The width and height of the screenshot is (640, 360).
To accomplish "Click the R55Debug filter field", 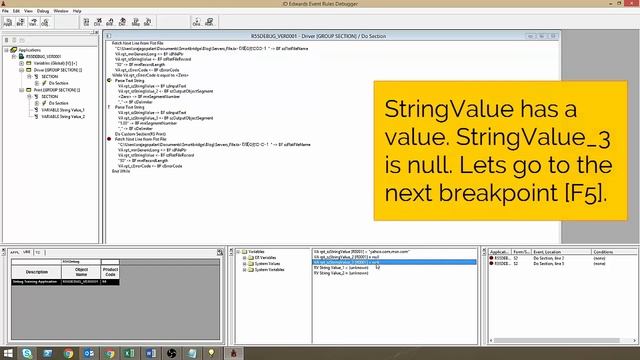I will point(81,262).
